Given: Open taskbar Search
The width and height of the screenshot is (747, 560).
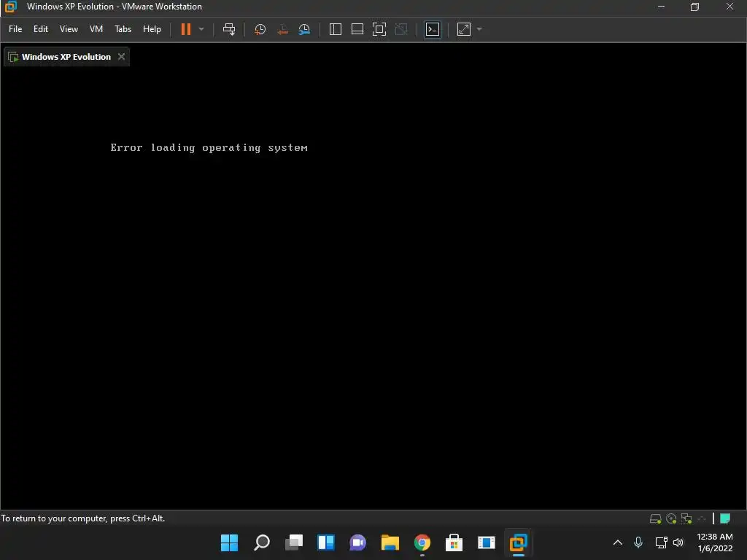Looking at the screenshot, I should tap(262, 542).
